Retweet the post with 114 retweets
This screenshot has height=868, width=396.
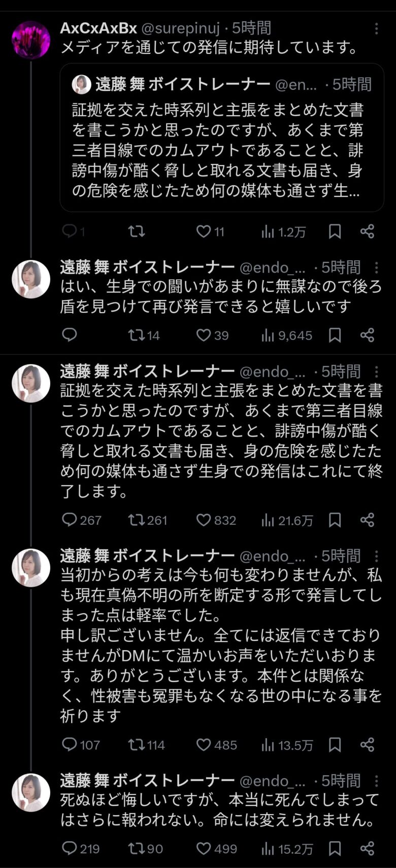tap(137, 745)
